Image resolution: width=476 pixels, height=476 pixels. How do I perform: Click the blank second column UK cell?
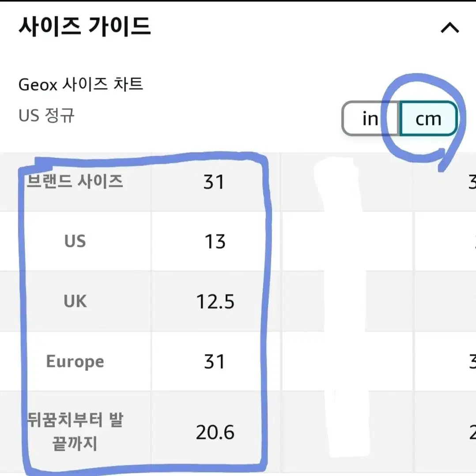(347, 301)
